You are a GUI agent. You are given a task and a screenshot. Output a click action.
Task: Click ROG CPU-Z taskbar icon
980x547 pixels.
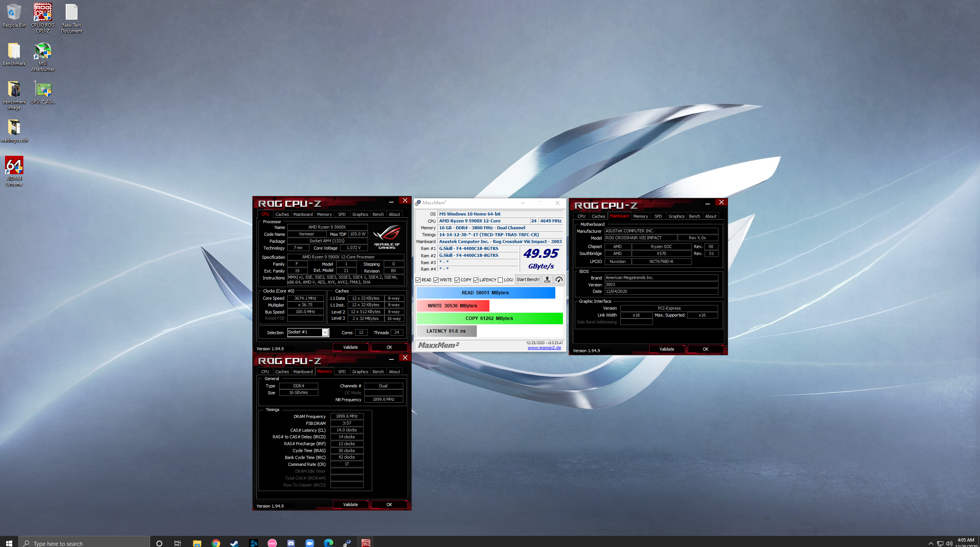click(366, 543)
